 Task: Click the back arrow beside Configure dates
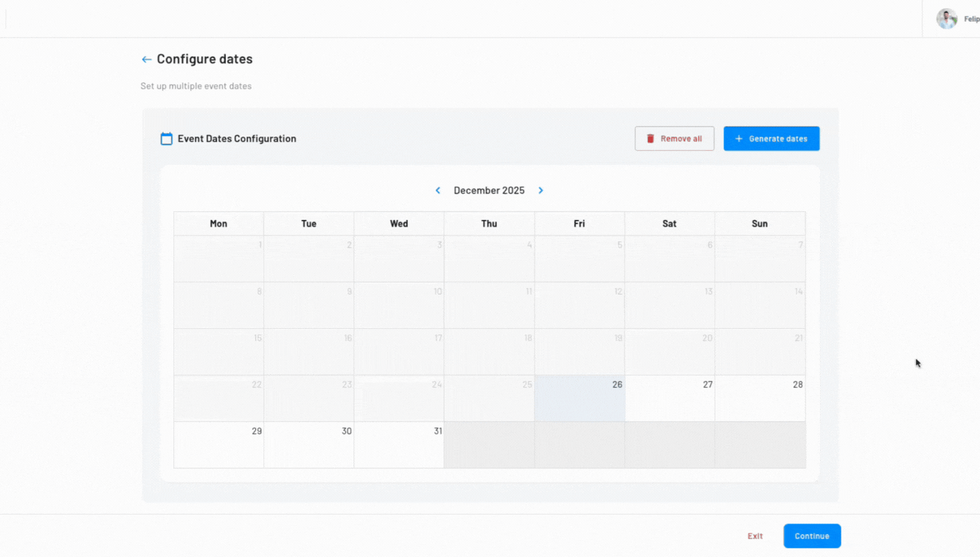146,60
